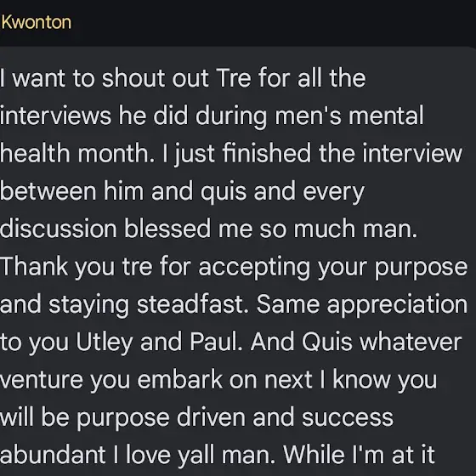Click the word "success" in the message

pos(348,417)
